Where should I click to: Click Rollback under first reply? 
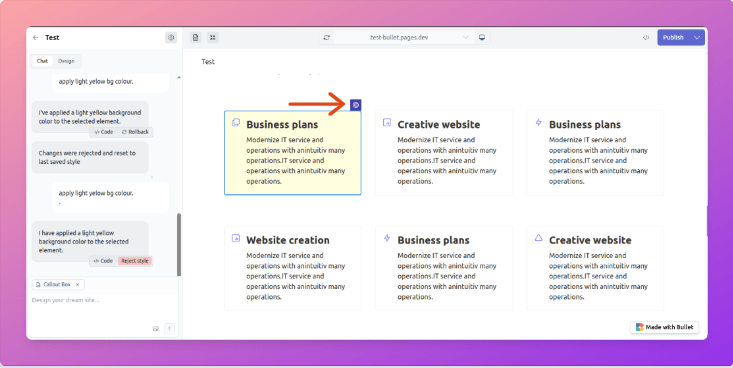pyautogui.click(x=135, y=132)
